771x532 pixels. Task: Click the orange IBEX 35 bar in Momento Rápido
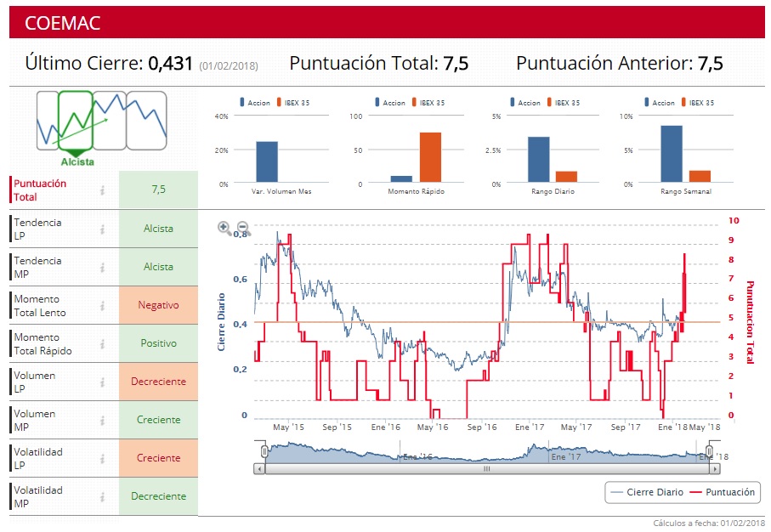(430, 157)
